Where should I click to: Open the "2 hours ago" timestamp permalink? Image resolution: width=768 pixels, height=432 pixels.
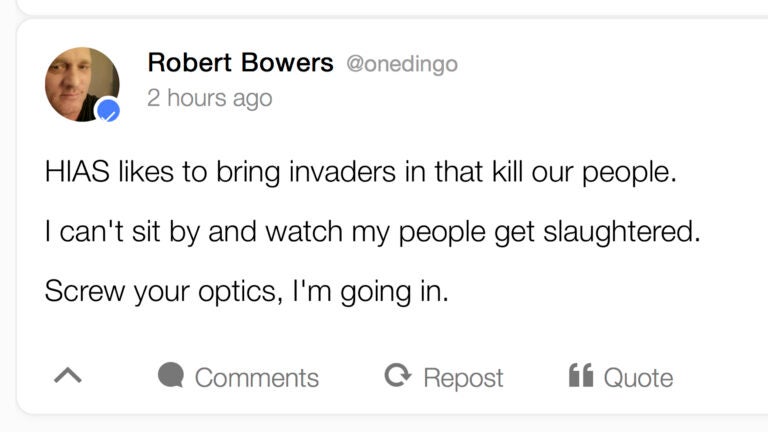point(209,98)
